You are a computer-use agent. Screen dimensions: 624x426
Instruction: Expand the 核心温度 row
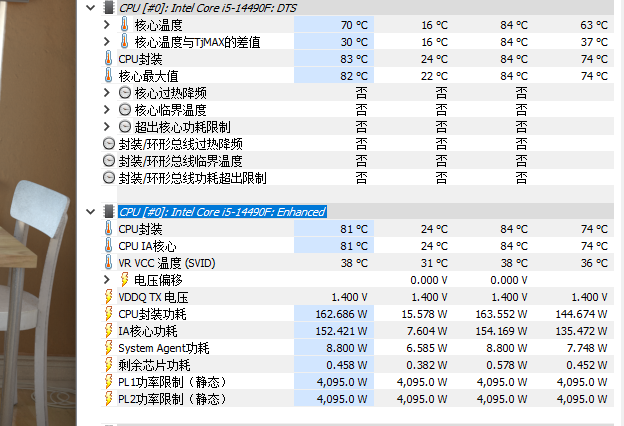pos(108,25)
